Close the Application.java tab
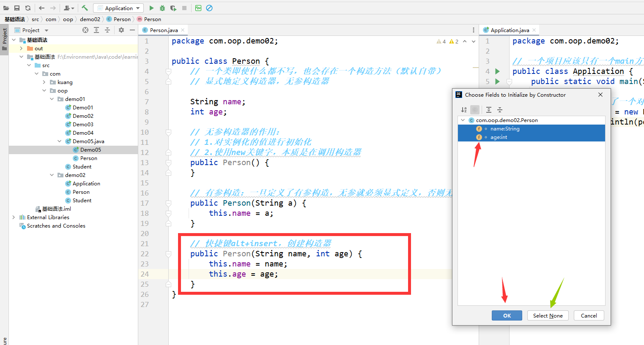 coord(534,30)
